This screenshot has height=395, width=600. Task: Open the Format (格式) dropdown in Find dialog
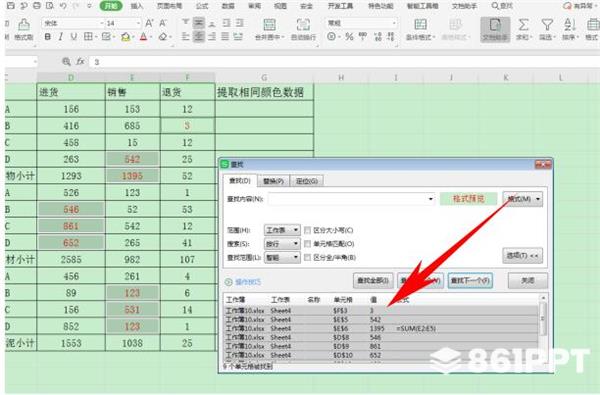(523, 199)
